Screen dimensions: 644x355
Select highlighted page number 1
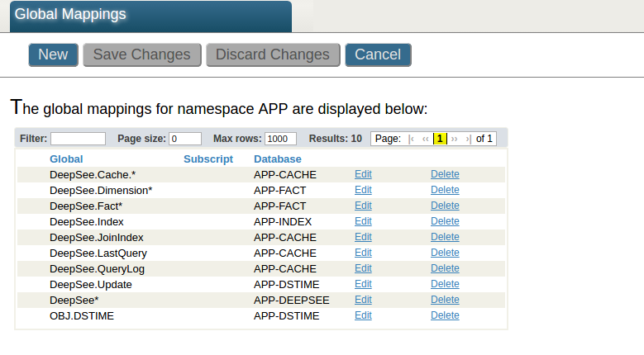440,139
